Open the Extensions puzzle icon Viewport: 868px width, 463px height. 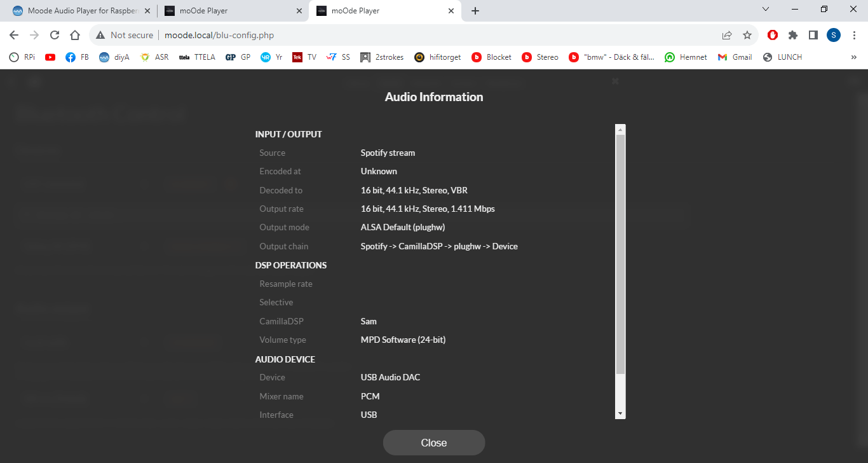coord(793,35)
